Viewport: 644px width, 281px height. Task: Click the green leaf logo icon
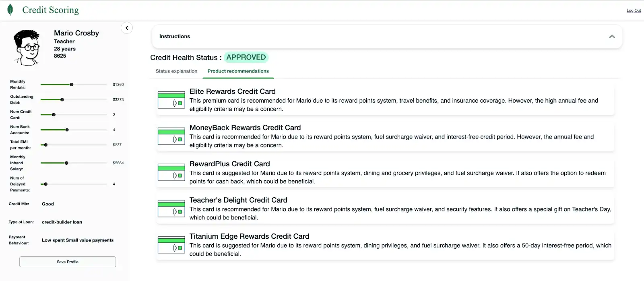pyautogui.click(x=10, y=10)
